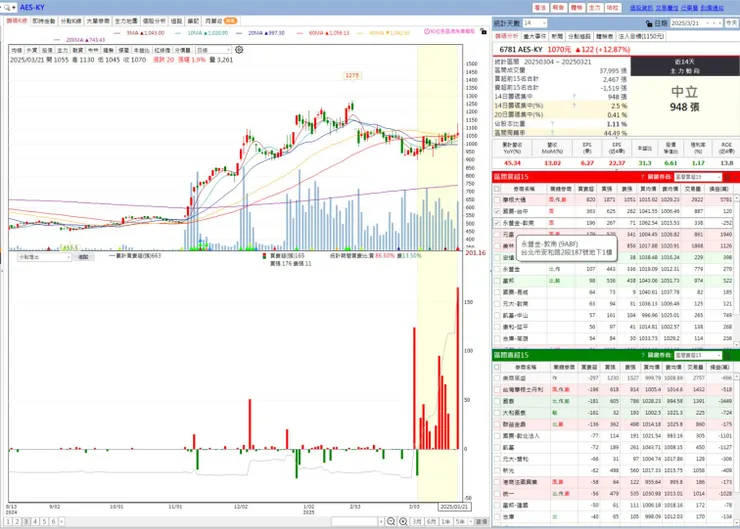
Task: Select page button 3 at bottom left
Action: 26,521
